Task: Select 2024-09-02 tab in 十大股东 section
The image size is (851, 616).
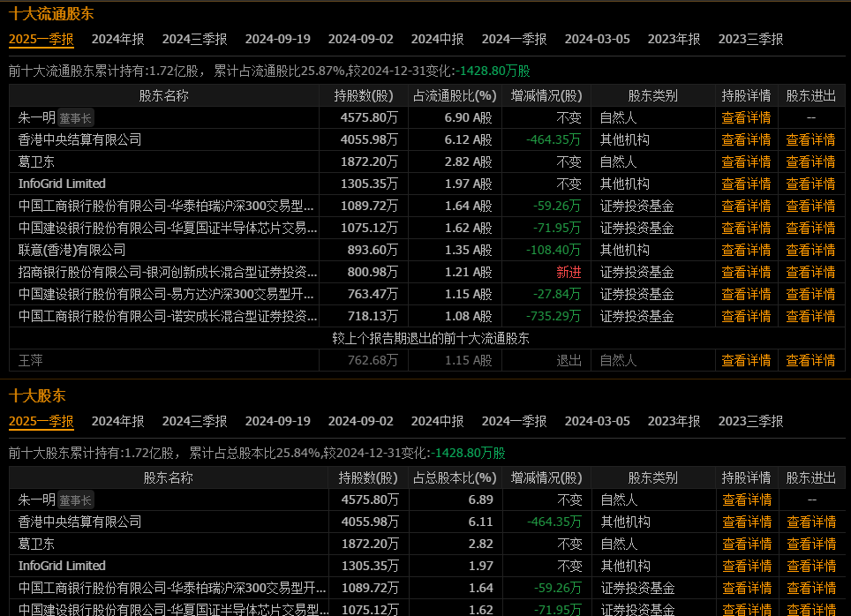Action: (360, 421)
